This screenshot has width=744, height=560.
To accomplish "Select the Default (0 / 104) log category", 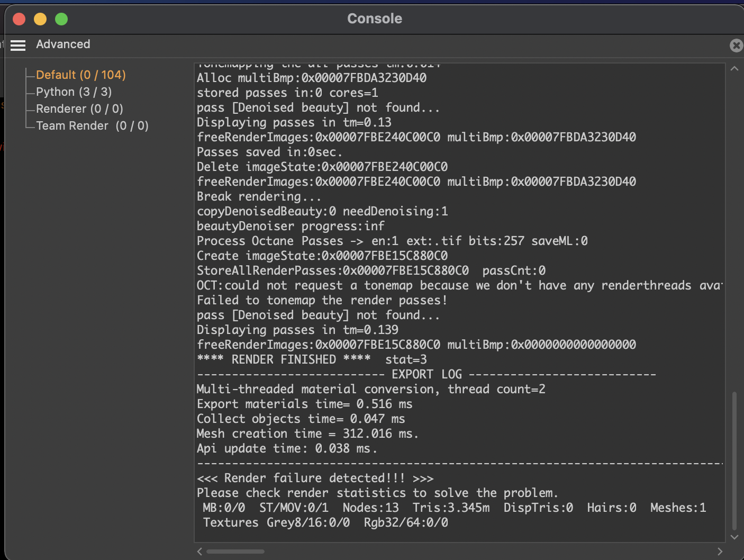I will point(80,75).
